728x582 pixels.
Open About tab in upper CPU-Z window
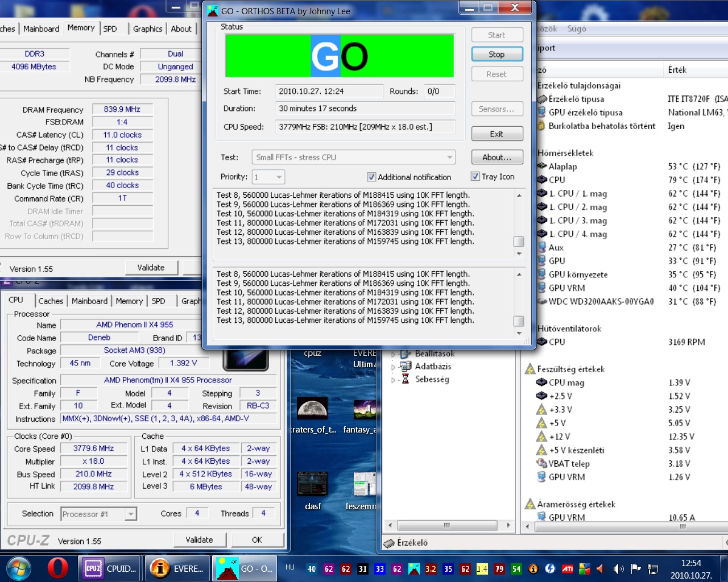coord(181,29)
